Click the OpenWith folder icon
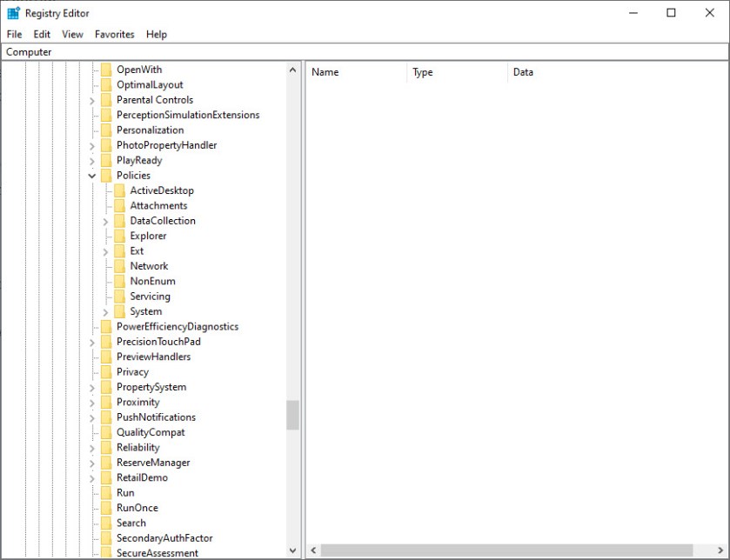The height and width of the screenshot is (560, 730). pos(105,70)
